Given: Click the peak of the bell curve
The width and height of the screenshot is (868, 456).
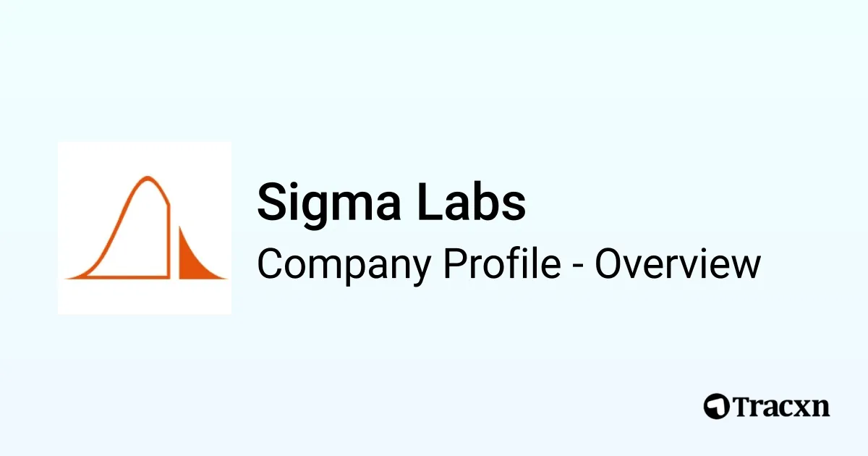Looking at the screenshot, I should pyautogui.click(x=147, y=178).
